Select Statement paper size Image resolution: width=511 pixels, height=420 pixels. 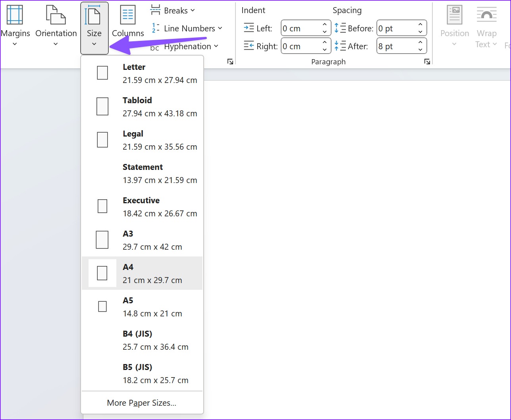pyautogui.click(x=142, y=173)
